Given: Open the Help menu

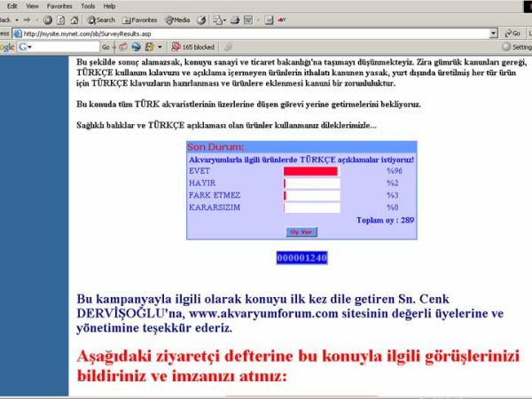Looking at the screenshot, I should coord(109,6).
